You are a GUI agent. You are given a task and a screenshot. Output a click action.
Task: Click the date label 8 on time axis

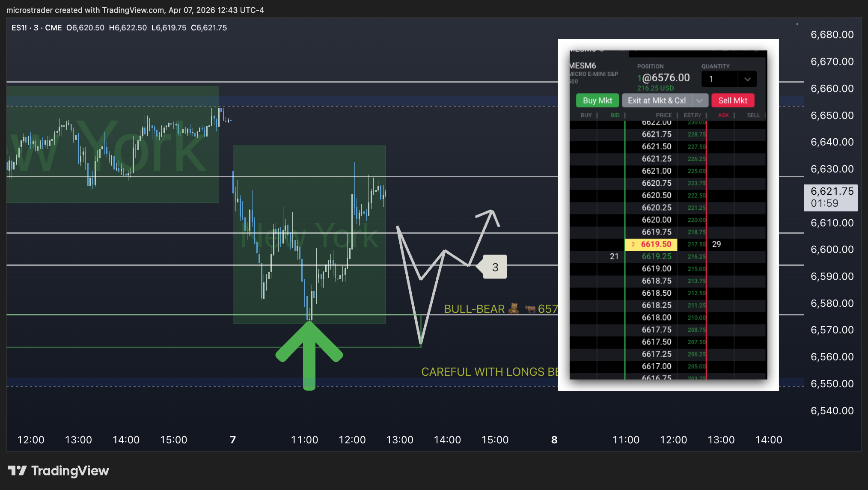554,440
